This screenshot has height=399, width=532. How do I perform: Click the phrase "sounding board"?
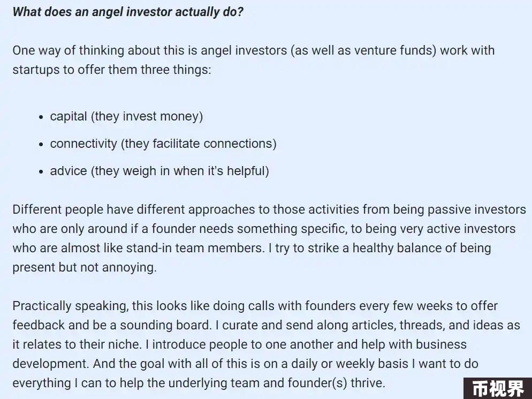point(164,325)
